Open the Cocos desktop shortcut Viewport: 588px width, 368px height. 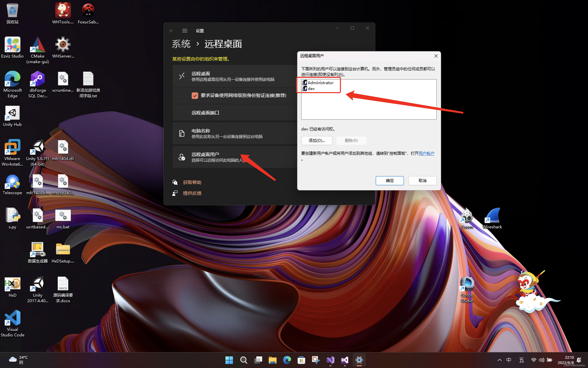(467, 218)
